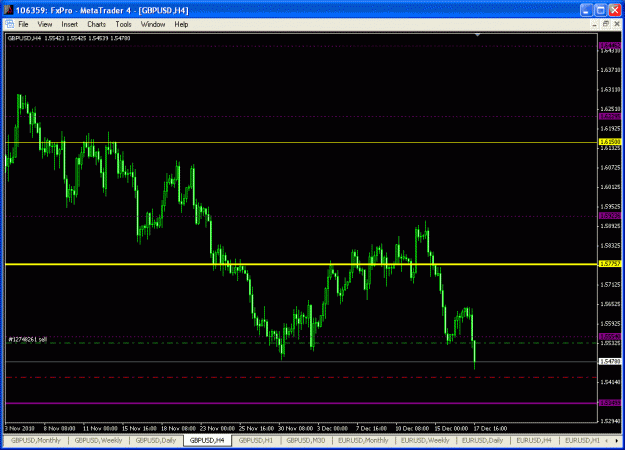Click the 3 Nov 2010 date label
The width and height of the screenshot is (625, 450).
coord(20,428)
